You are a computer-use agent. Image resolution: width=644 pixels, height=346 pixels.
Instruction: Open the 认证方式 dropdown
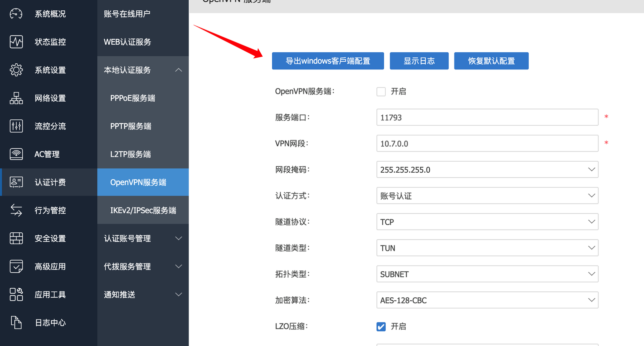(x=487, y=196)
